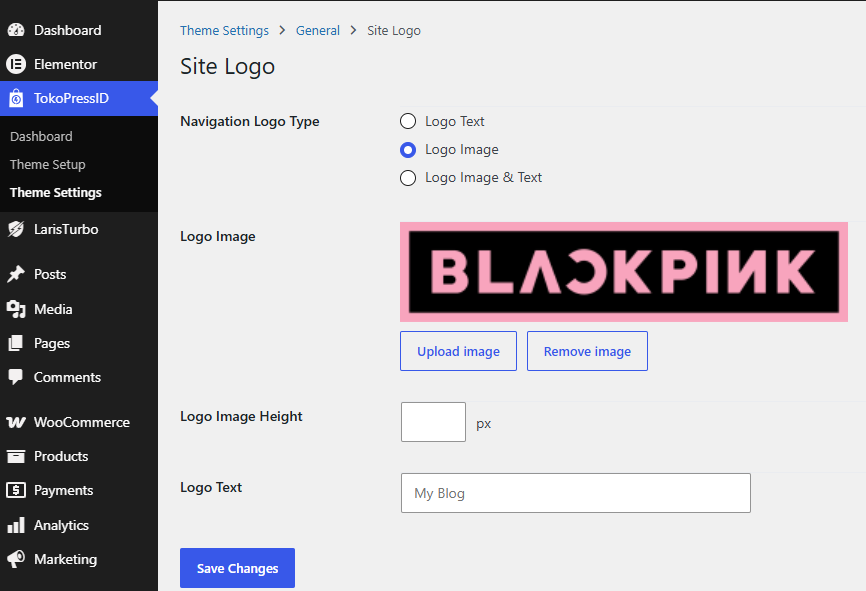The image size is (866, 591).
Task: Open the TokoPressID menu item
Action: [79, 98]
